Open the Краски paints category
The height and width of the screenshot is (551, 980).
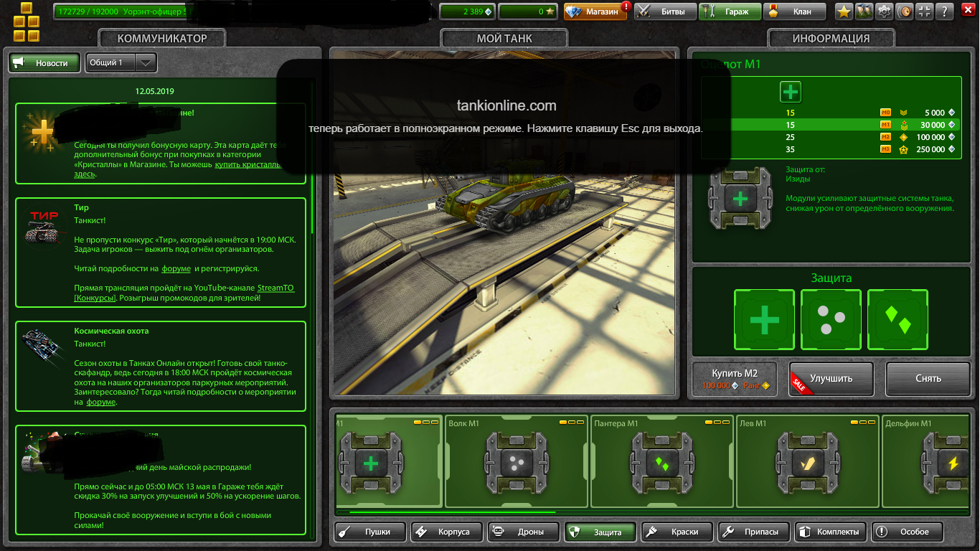pyautogui.click(x=677, y=532)
